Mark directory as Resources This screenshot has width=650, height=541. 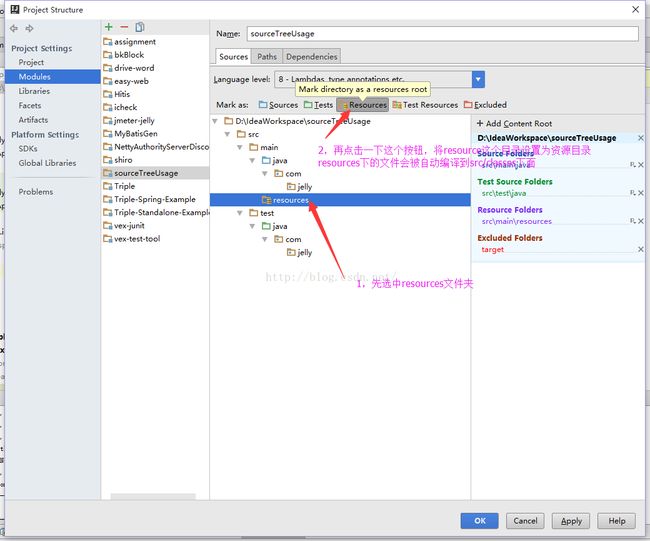coord(363,105)
